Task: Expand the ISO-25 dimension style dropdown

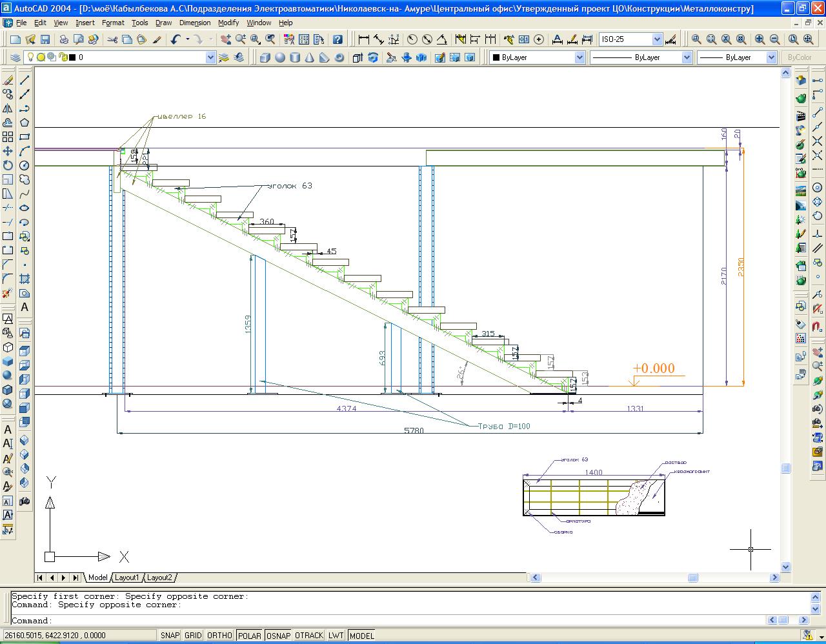Action: click(657, 39)
